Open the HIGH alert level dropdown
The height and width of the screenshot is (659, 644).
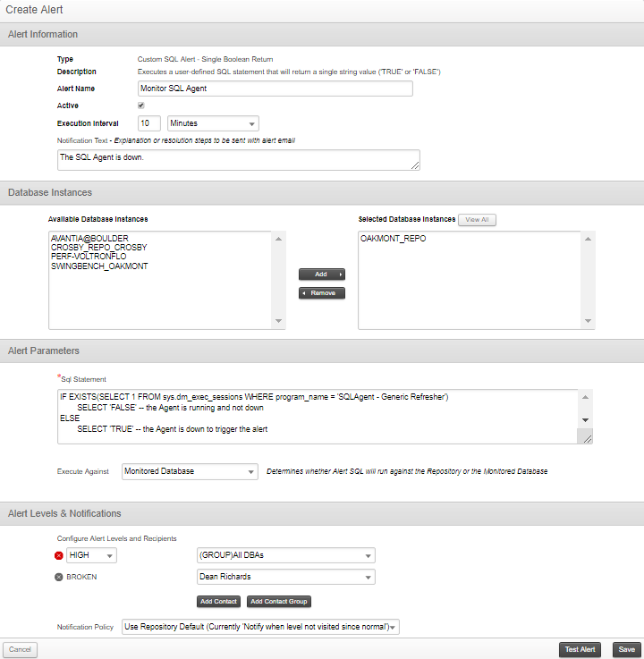(91, 555)
